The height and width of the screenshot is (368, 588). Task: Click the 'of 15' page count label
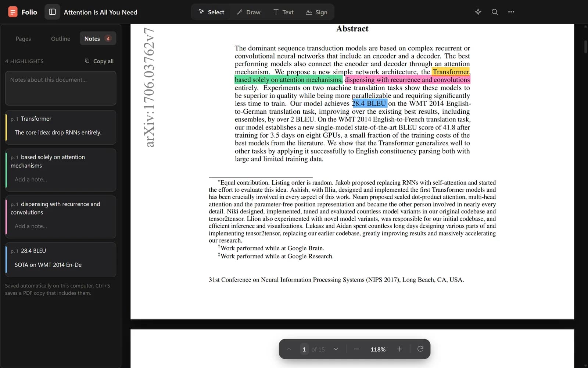[318, 349]
